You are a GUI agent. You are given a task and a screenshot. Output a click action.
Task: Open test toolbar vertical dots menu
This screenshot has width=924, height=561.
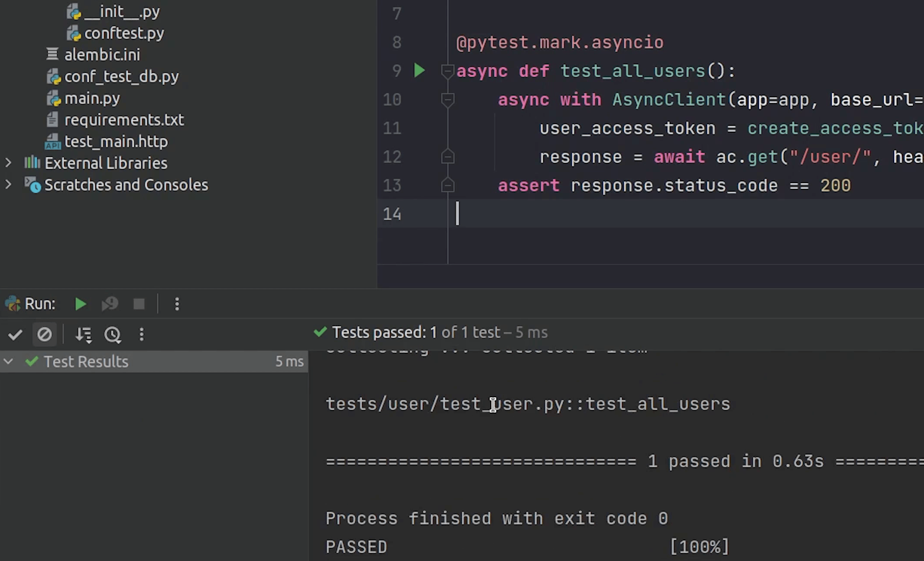point(142,334)
